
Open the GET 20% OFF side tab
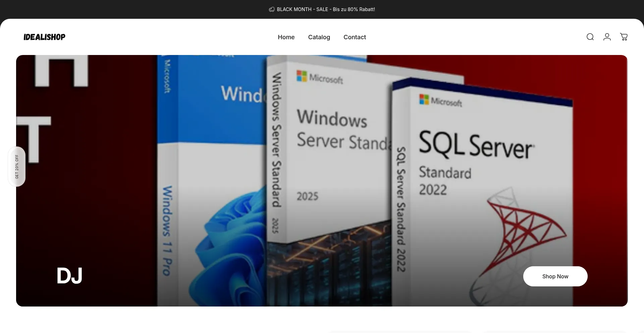(17, 167)
